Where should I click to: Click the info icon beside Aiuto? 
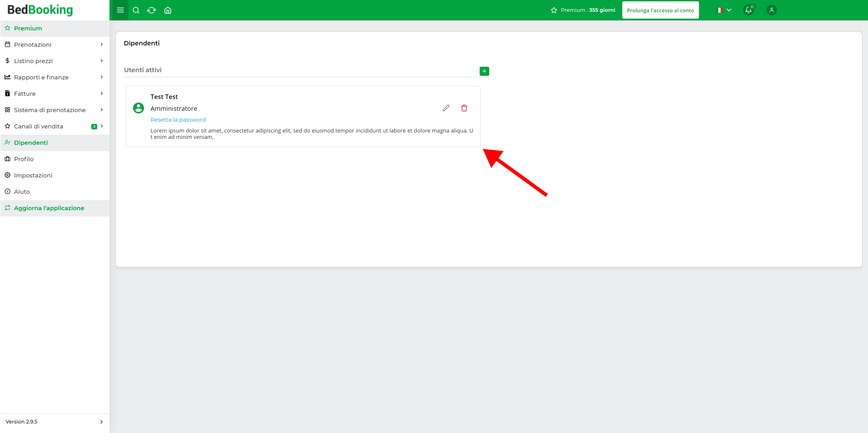tap(7, 192)
